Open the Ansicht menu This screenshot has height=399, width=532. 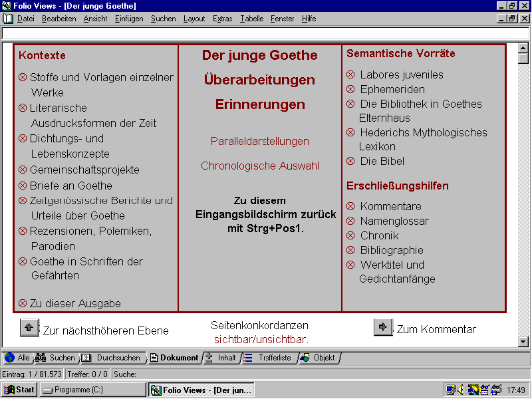point(95,19)
